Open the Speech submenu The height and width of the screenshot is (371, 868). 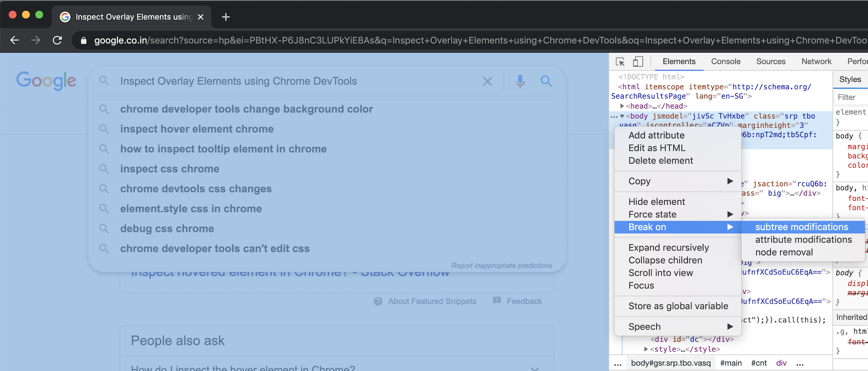coord(678,327)
